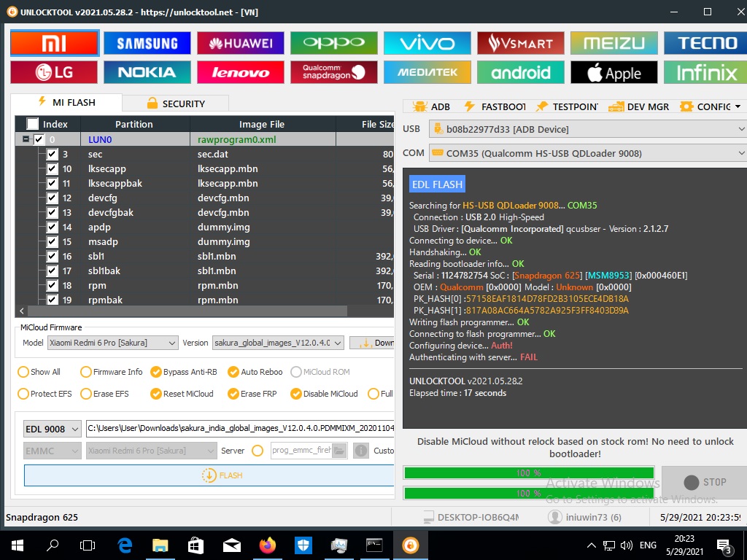Switch to the SECURITY tab
747x560 pixels.
(x=176, y=104)
